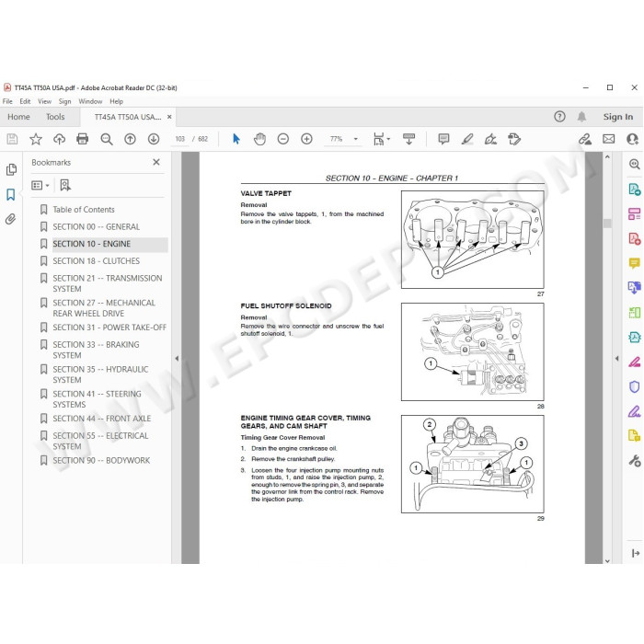Open SECTION 44 -- FRONT AXLE bookmark

[x=101, y=419]
